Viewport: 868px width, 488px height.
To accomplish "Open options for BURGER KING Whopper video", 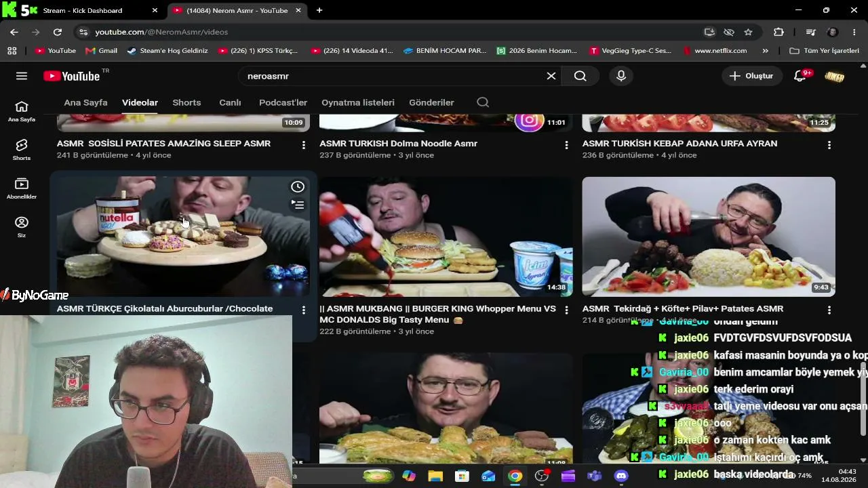I will click(566, 310).
